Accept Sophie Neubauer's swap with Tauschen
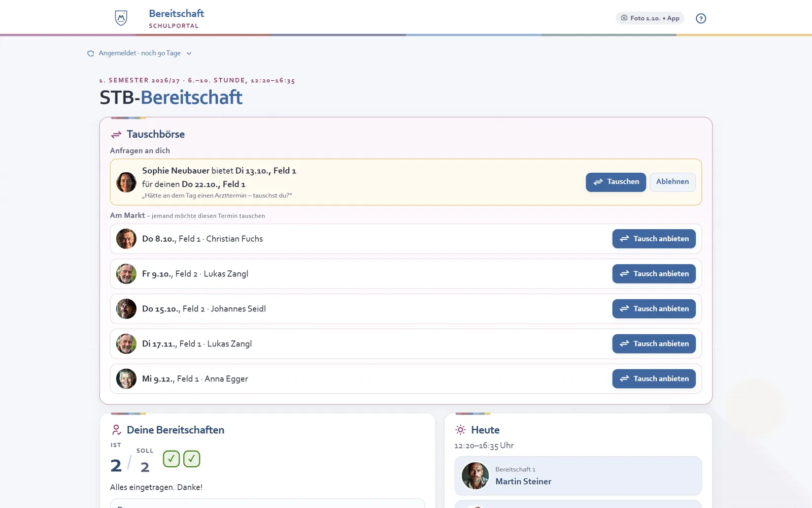Screen dimensions: 812x508 click(x=616, y=182)
